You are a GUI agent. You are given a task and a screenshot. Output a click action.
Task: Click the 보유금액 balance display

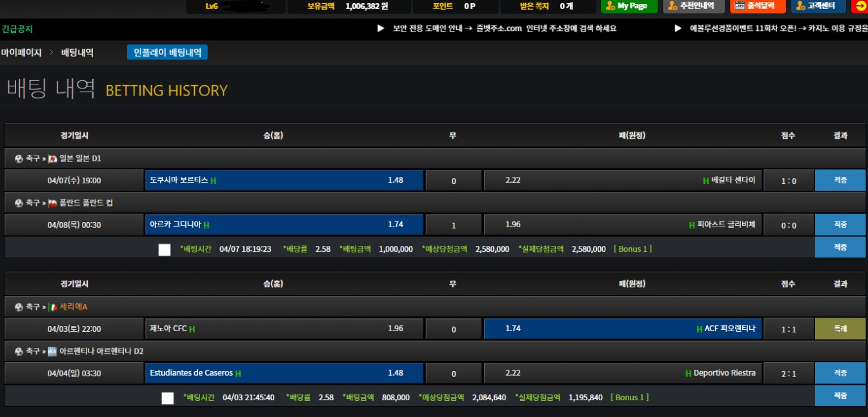pyautogui.click(x=348, y=6)
